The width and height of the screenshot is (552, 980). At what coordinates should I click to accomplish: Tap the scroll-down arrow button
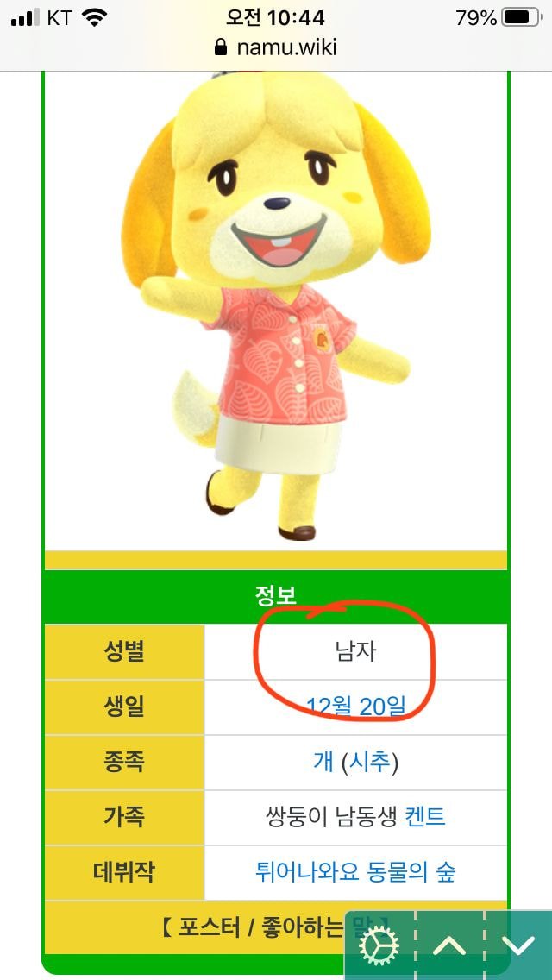[518, 946]
